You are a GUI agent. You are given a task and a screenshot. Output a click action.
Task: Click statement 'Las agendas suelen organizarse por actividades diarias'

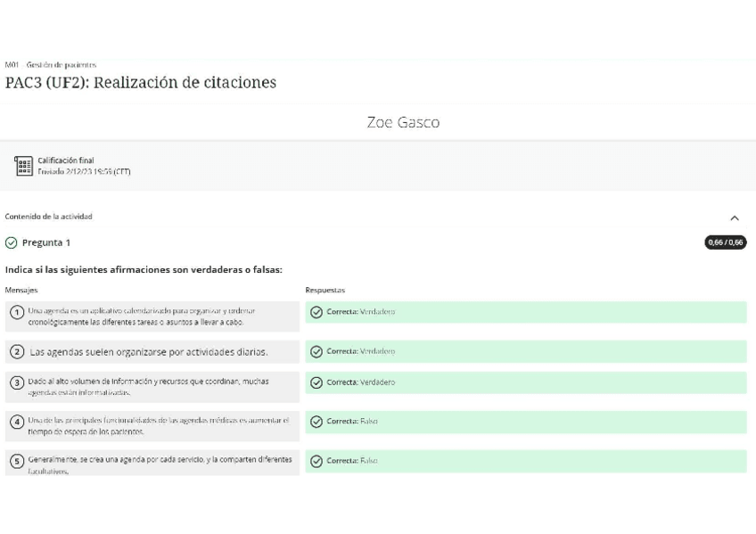click(149, 352)
